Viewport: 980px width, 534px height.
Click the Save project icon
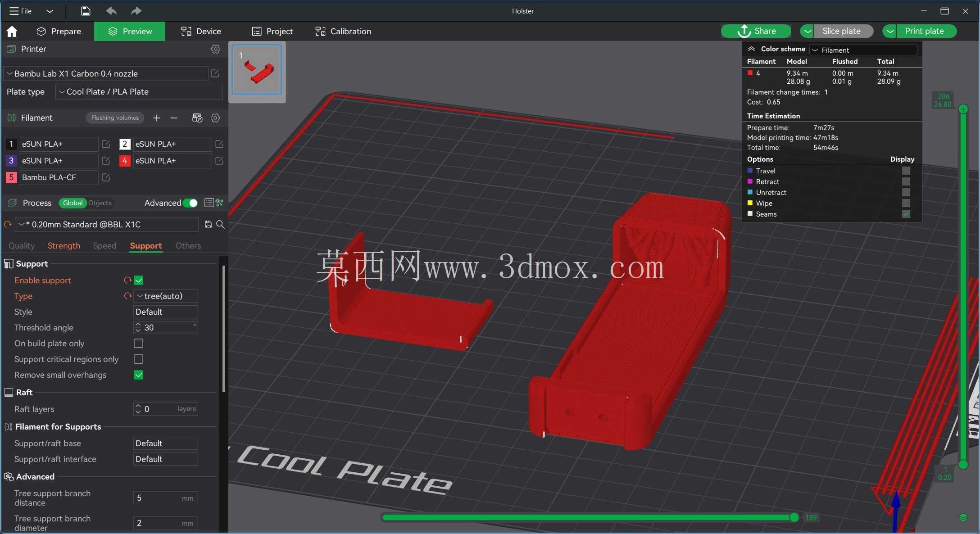[86, 11]
